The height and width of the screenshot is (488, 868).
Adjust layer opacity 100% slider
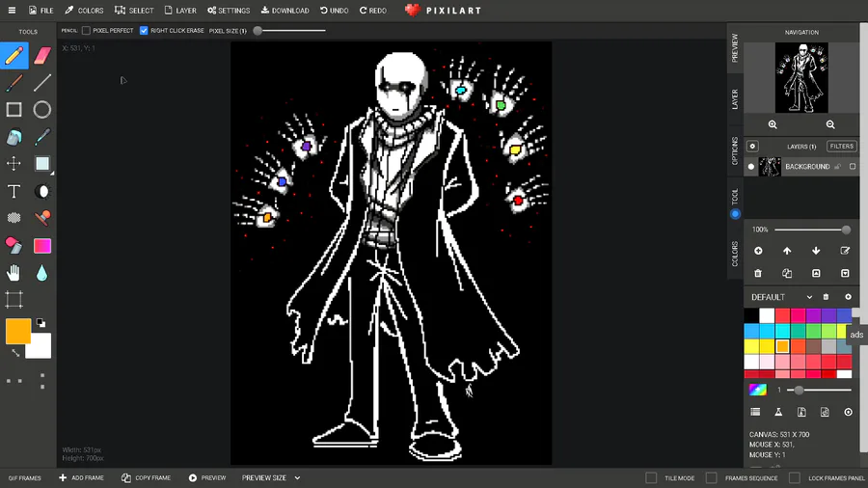tap(811, 230)
